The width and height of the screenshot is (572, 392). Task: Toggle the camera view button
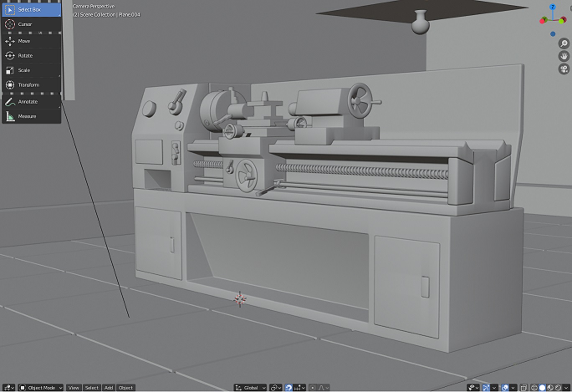point(564,69)
